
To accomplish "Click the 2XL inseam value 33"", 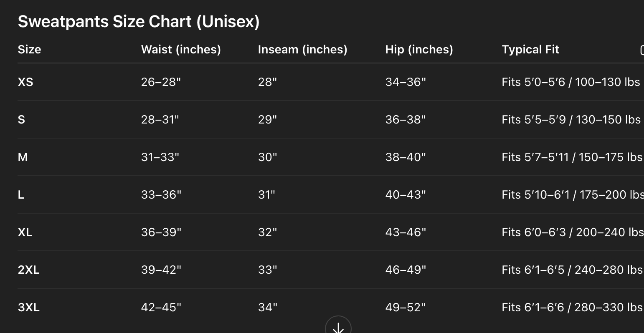I will click(268, 270).
